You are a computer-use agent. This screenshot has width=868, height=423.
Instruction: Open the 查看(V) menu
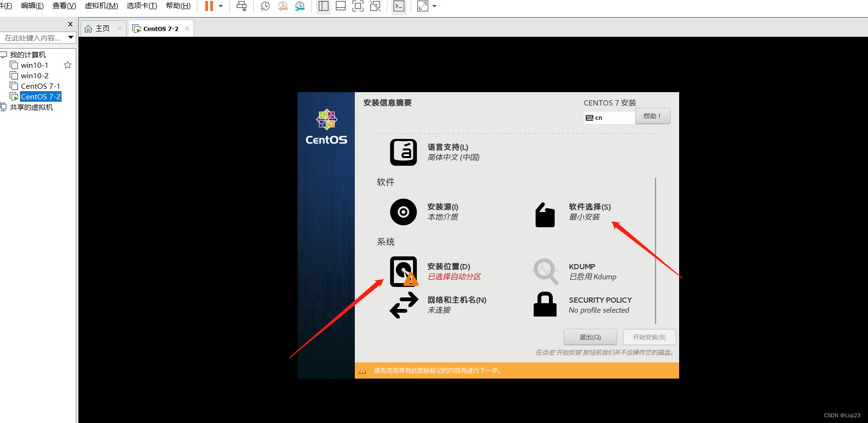coord(64,6)
